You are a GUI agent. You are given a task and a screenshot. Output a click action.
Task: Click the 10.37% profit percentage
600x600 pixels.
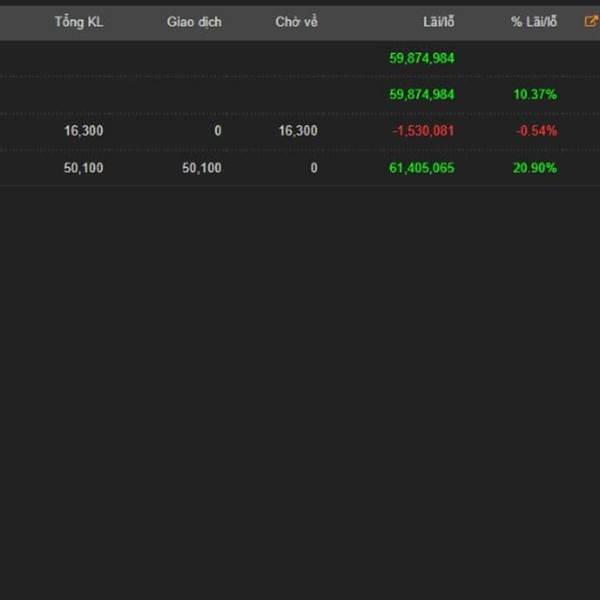[535, 95]
